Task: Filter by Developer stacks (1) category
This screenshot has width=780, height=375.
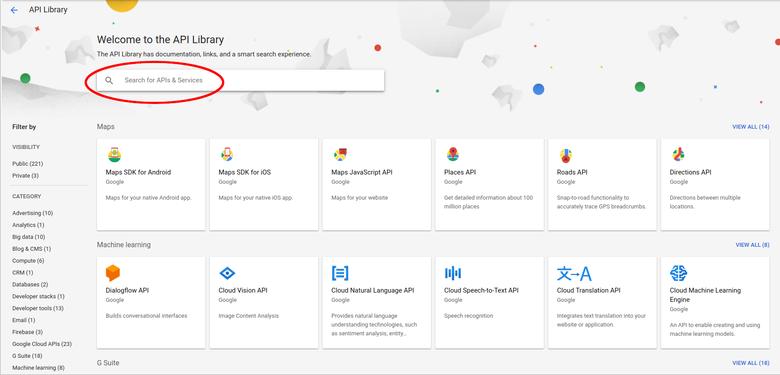Action: click(x=38, y=296)
